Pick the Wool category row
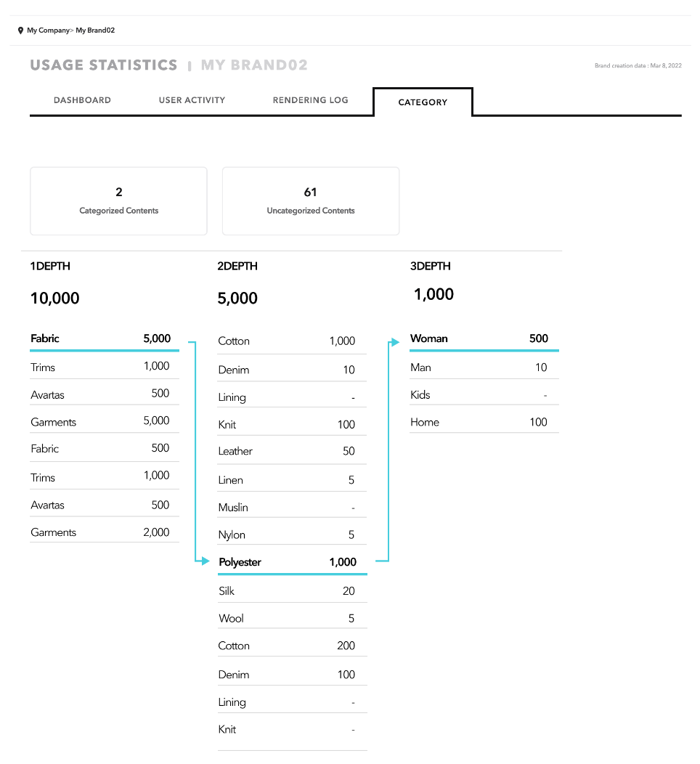700x764 pixels. pyautogui.click(x=293, y=618)
